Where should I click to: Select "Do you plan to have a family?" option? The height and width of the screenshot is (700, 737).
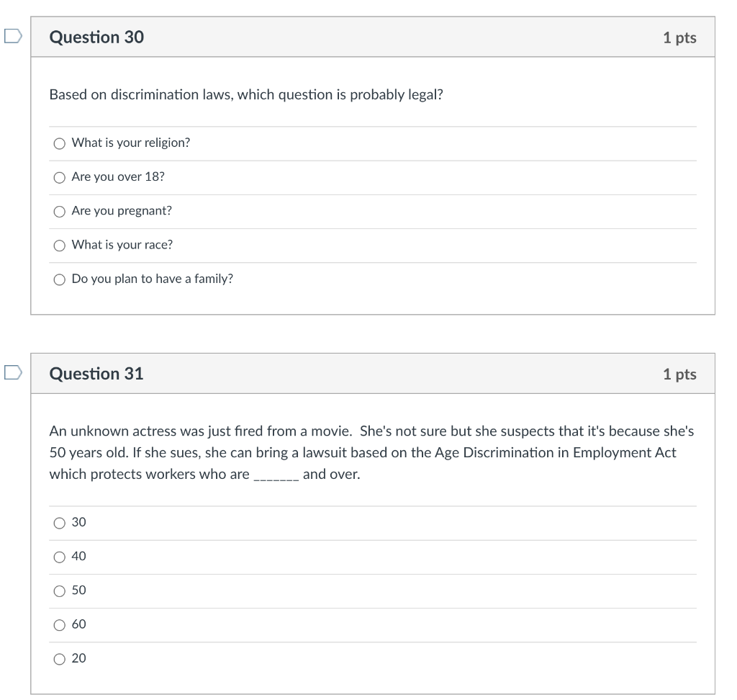click(x=59, y=279)
